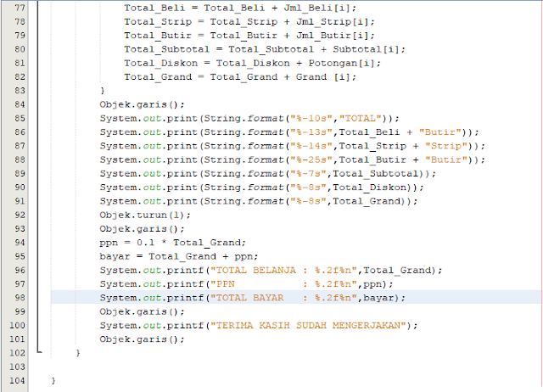Click the "TOTAL" string literal on line 85
Viewport: 543px width, 392px height.
360,119
